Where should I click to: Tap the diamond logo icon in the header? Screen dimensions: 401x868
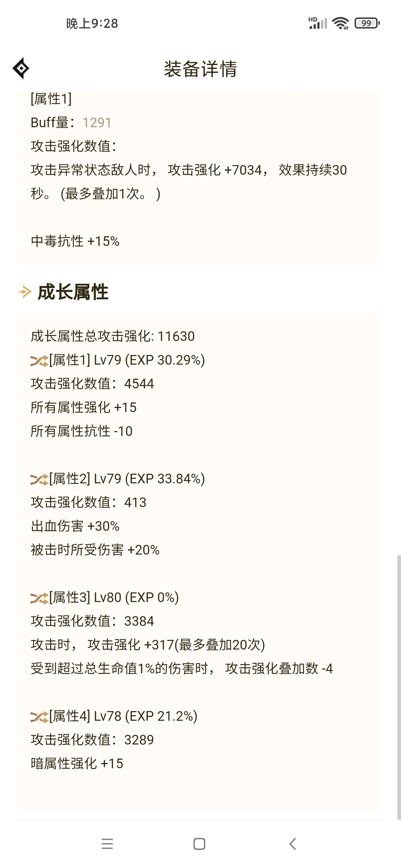pyautogui.click(x=21, y=68)
